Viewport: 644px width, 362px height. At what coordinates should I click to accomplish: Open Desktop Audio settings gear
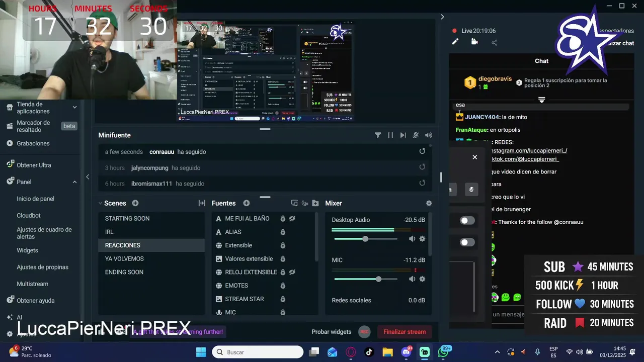(x=422, y=239)
